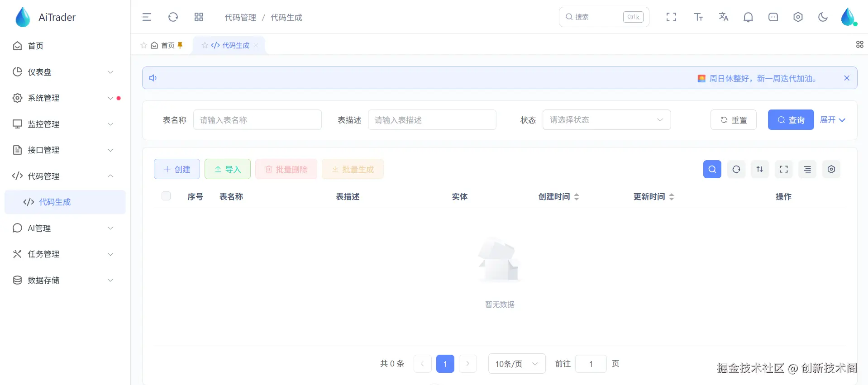Open the 状态 select dropdown
This screenshot has height=385, width=868.
pyautogui.click(x=606, y=120)
